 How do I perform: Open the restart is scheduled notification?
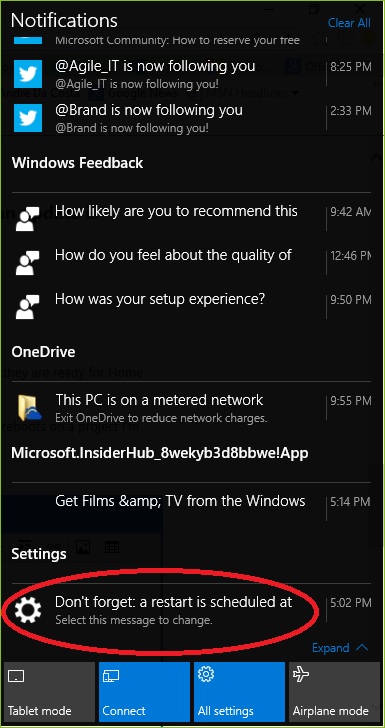pyautogui.click(x=191, y=610)
